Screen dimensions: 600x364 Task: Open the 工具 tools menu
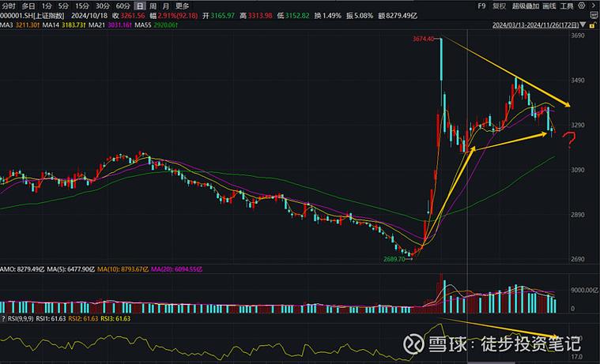point(567,6)
